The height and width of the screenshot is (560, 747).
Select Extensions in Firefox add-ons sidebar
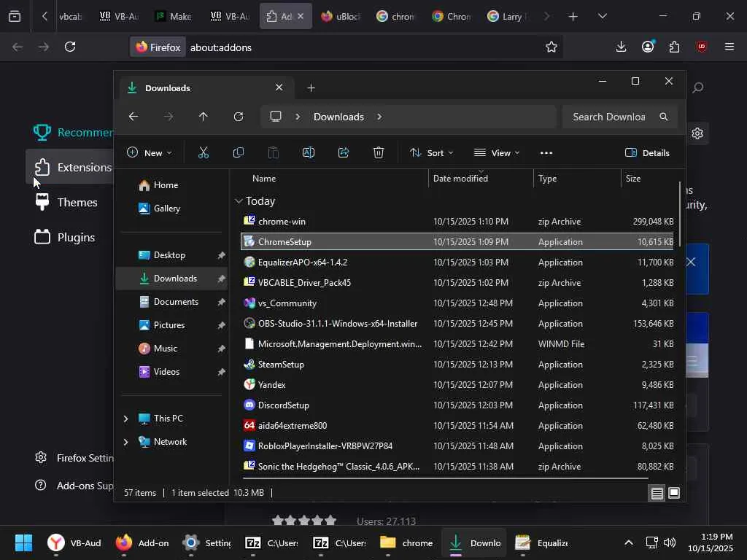pyautogui.click(x=69, y=167)
